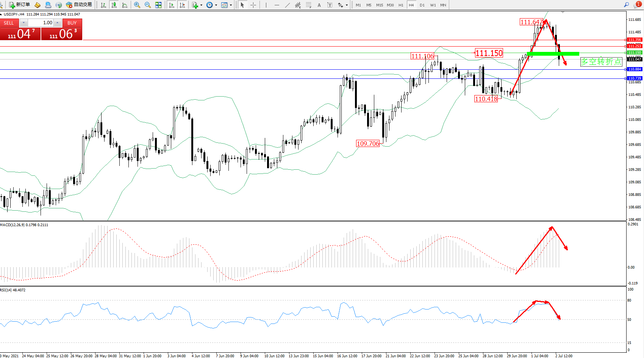
Task: Click the New Order (新订单) button
Action: (19, 5)
